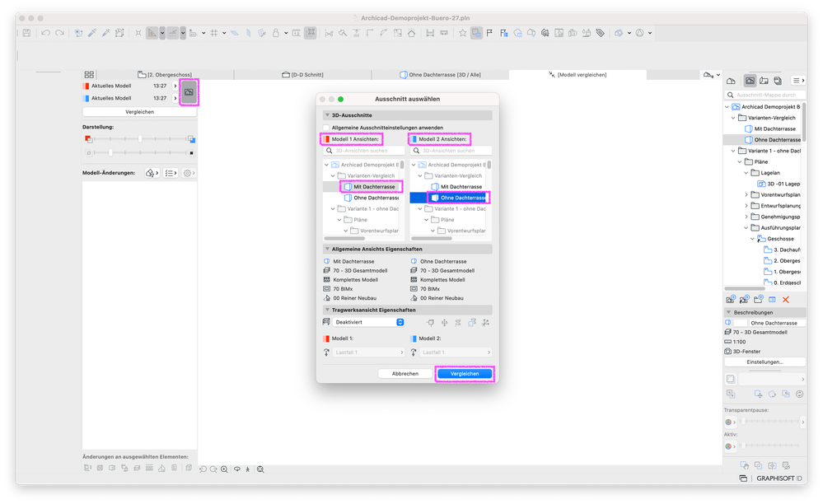Click the orbit icon in bottom bar

point(237,469)
